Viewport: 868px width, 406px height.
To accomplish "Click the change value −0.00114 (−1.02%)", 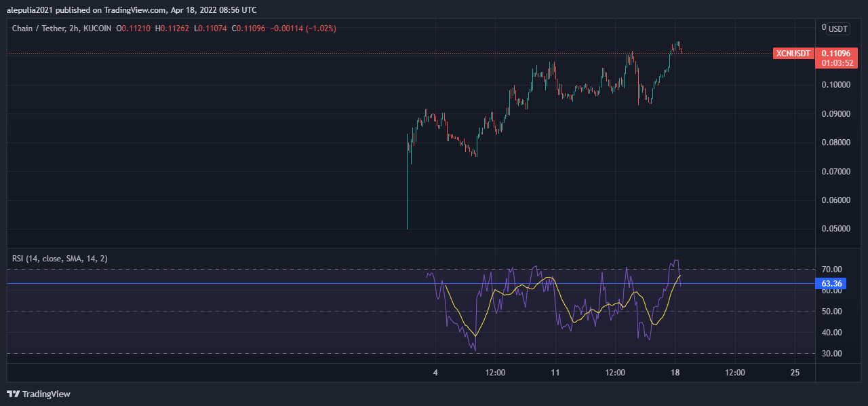I will (303, 29).
